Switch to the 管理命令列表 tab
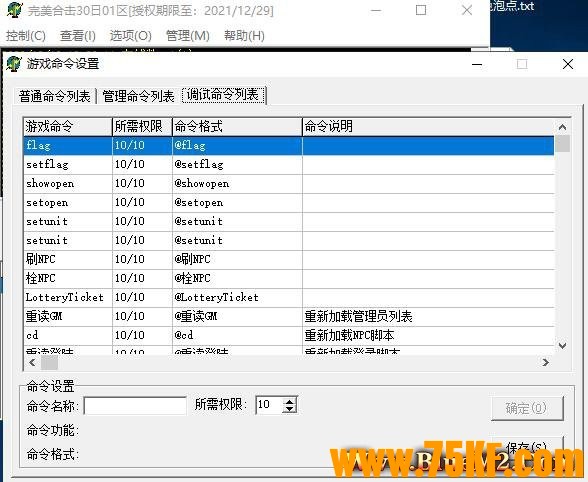The width and height of the screenshot is (588, 482). pos(138,96)
